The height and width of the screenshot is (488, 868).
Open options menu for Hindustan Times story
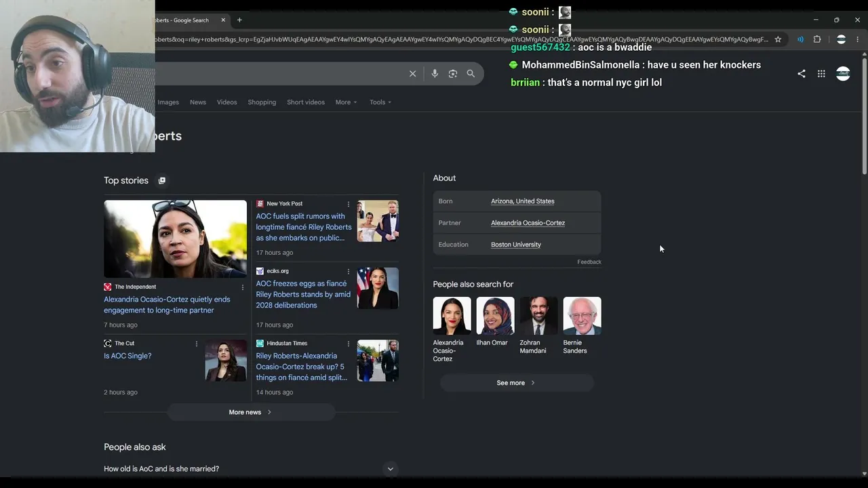(349, 344)
